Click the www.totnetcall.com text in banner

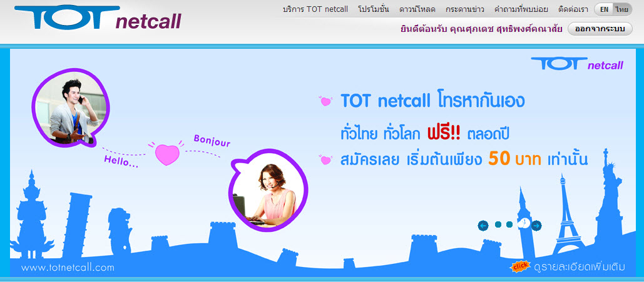click(68, 268)
